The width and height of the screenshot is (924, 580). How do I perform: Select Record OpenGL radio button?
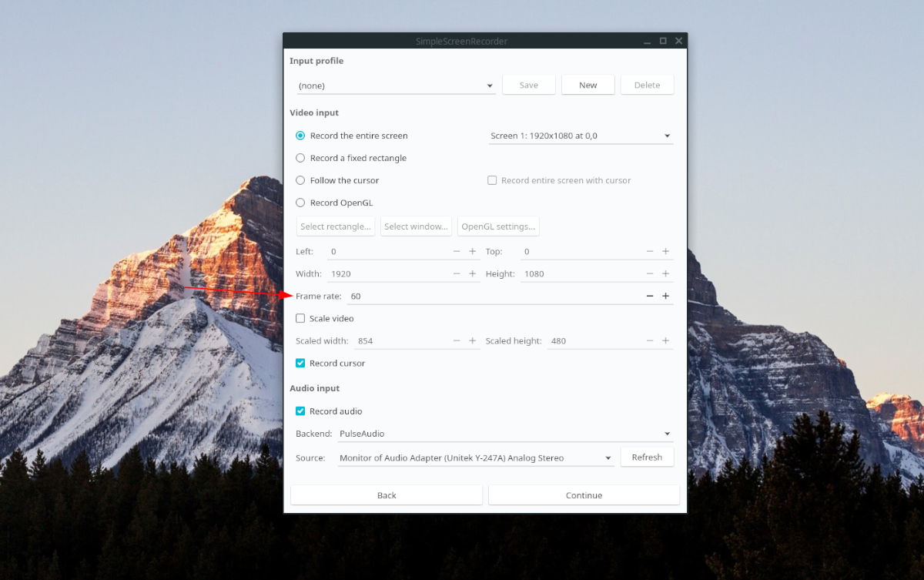coord(300,203)
